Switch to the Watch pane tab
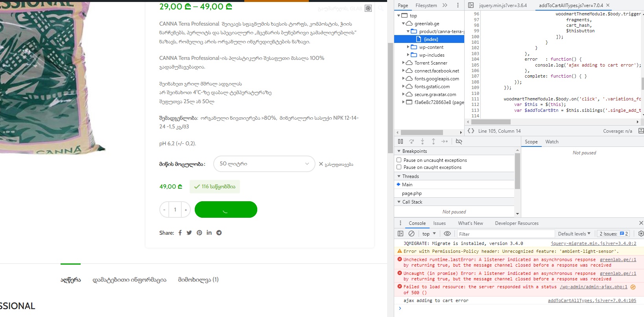The height and width of the screenshot is (317, 644). [552, 142]
